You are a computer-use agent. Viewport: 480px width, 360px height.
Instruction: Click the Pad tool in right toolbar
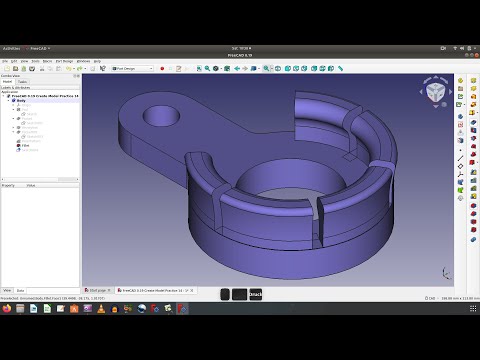tap(473, 80)
